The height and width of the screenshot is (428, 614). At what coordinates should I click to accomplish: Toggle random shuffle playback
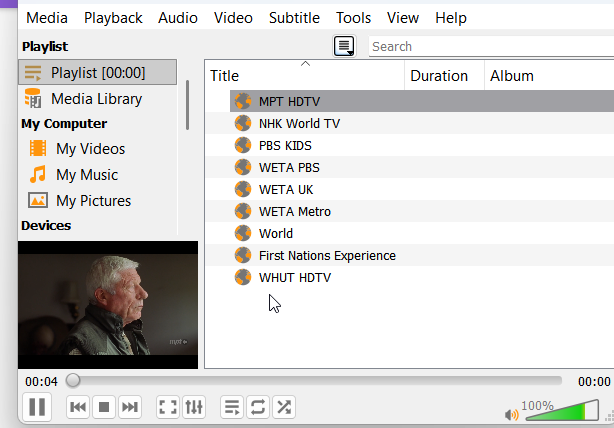coord(284,407)
